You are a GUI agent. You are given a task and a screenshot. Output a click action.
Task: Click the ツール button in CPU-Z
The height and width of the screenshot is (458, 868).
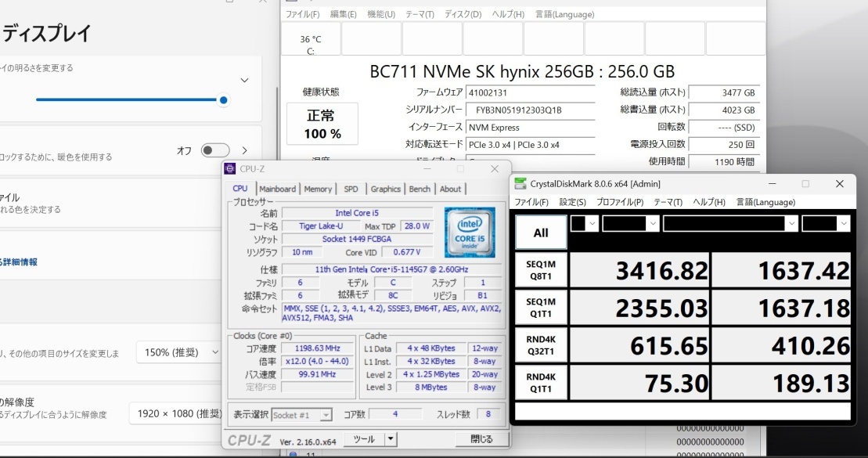coord(364,439)
